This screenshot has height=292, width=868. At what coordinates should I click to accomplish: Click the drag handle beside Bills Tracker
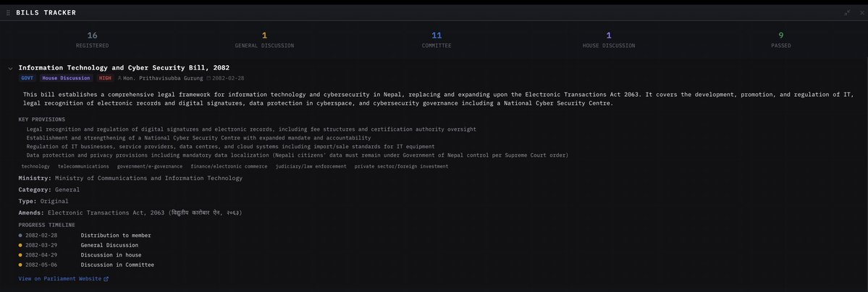(x=8, y=13)
